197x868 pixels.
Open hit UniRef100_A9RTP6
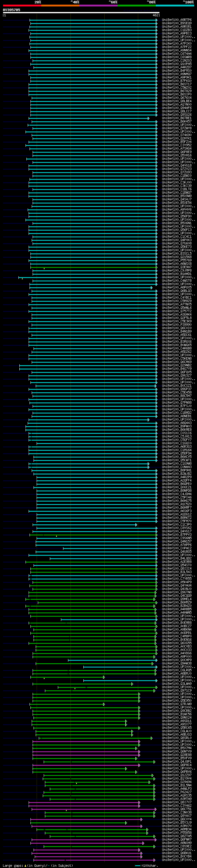[x=177, y=20]
